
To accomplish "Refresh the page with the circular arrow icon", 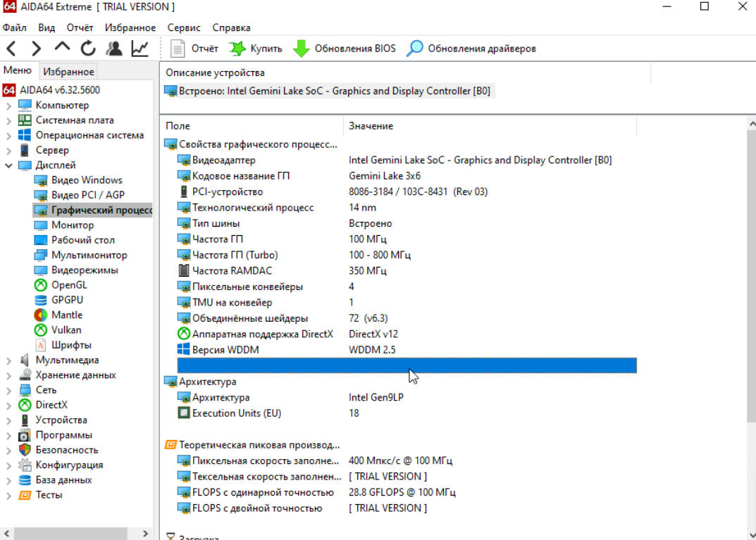I will coord(88,48).
